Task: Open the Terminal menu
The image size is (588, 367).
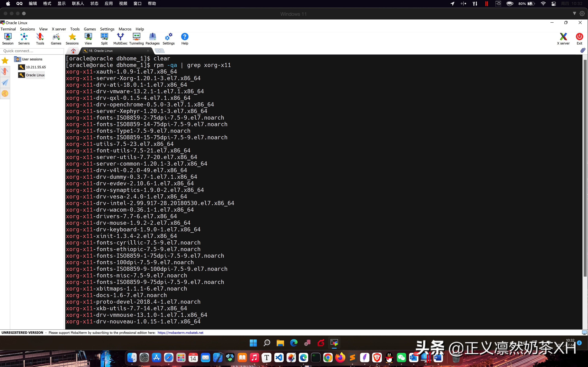Action: tap(8, 29)
